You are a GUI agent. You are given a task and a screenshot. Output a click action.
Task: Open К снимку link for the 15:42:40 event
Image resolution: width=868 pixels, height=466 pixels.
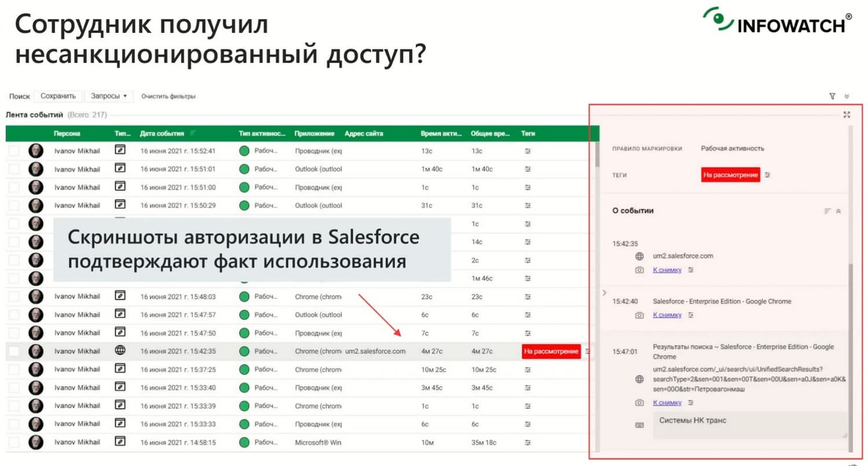click(667, 315)
